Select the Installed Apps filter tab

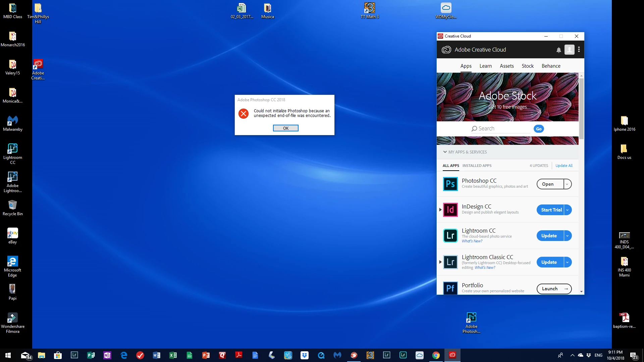click(477, 166)
